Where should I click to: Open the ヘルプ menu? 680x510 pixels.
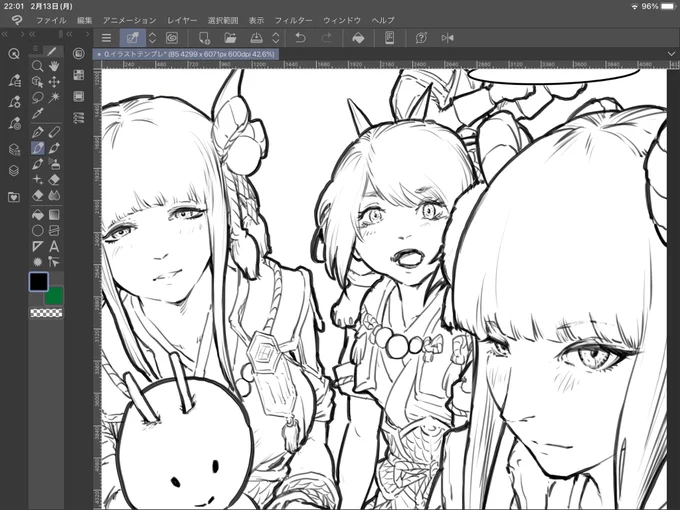tap(383, 20)
